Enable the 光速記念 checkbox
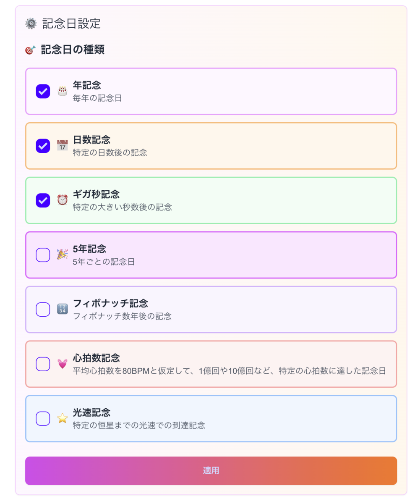This screenshot has width=420, height=504. [43, 419]
